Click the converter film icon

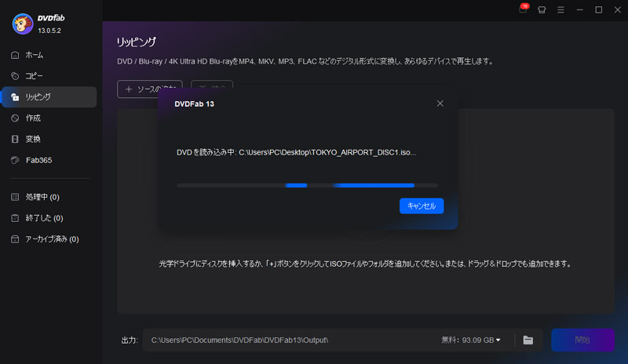(x=15, y=139)
